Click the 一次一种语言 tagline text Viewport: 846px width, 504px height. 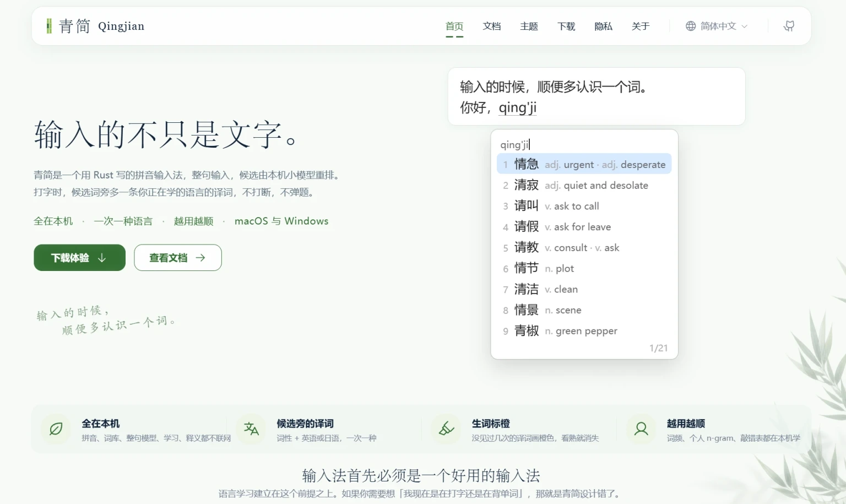[123, 221]
